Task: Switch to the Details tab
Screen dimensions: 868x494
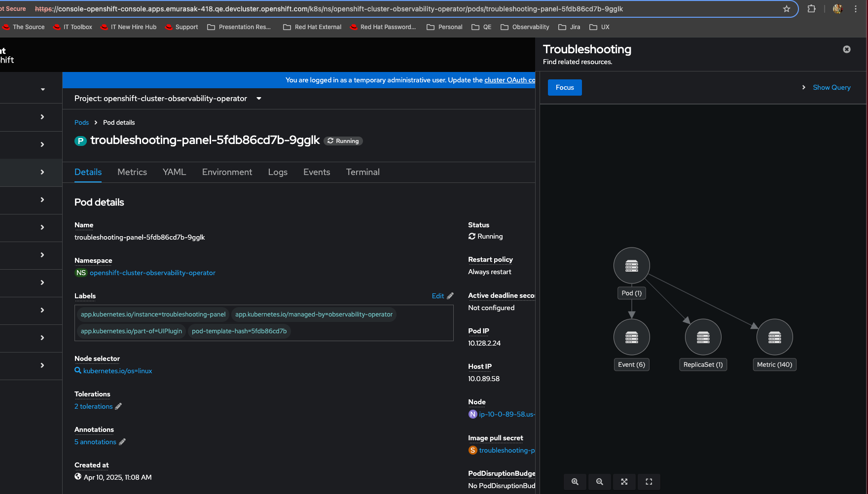Action: point(88,172)
